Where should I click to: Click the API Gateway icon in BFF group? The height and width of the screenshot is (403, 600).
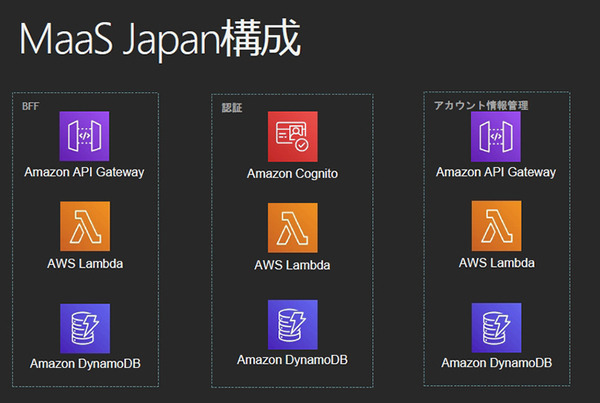coord(84,135)
